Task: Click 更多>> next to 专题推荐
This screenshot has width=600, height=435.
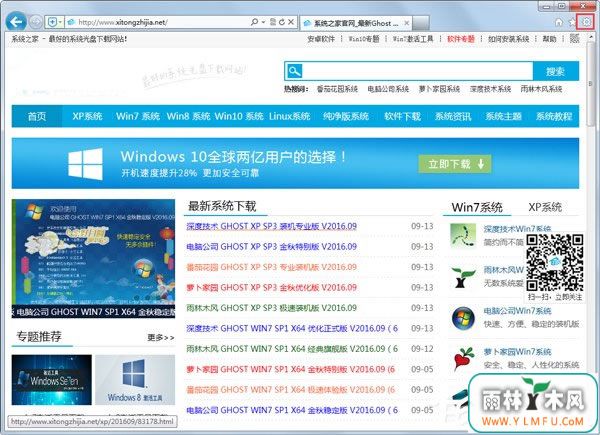Action: (161, 337)
